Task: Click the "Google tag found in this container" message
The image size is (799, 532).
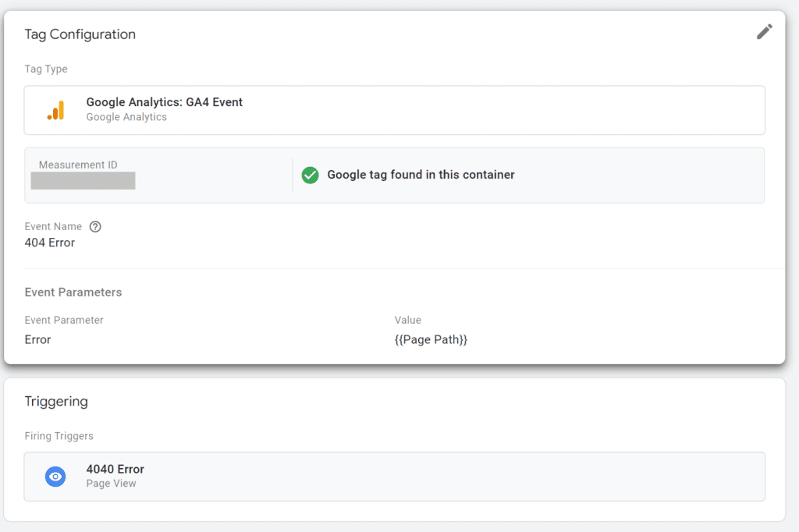Action: tap(421, 175)
